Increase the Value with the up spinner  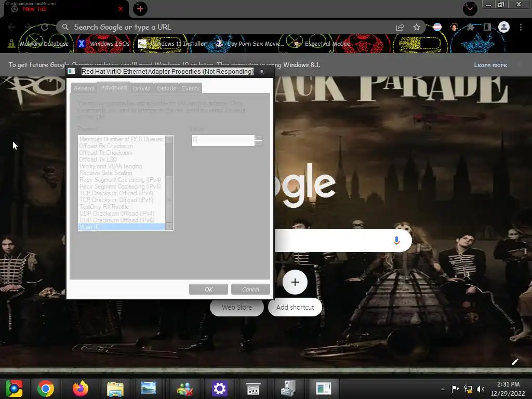(x=259, y=137)
